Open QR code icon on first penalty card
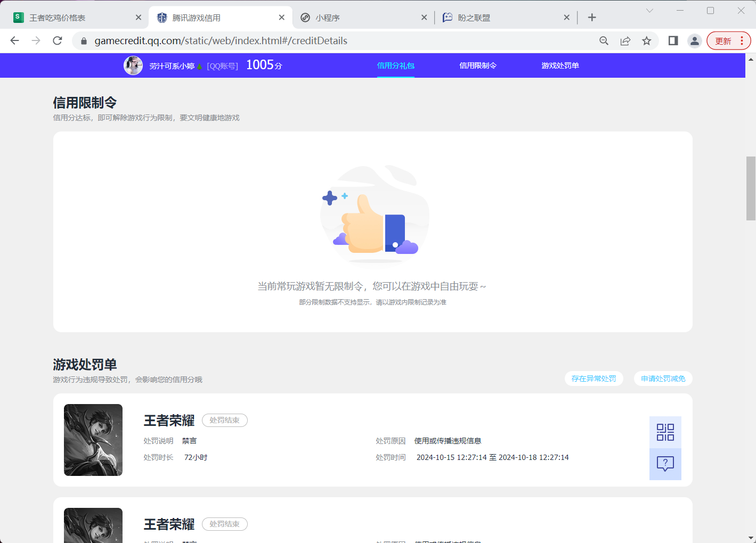Screen dimensions: 756x543 coord(665,432)
